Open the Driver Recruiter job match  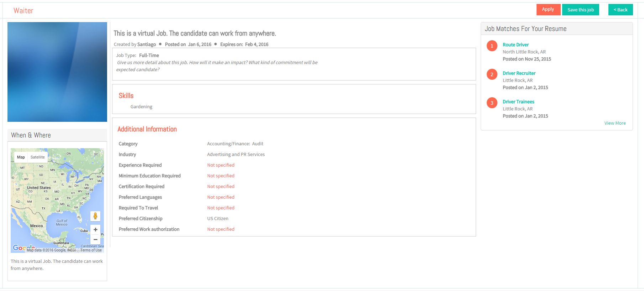tap(519, 73)
